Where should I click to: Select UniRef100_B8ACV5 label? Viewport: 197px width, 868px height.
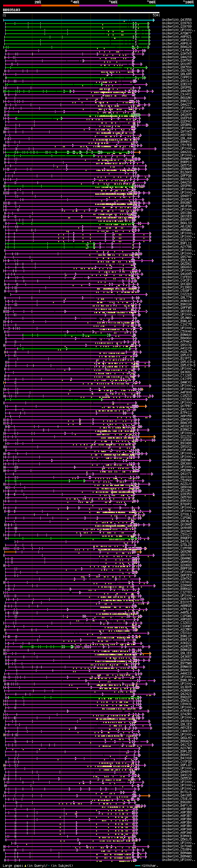(177, 423)
